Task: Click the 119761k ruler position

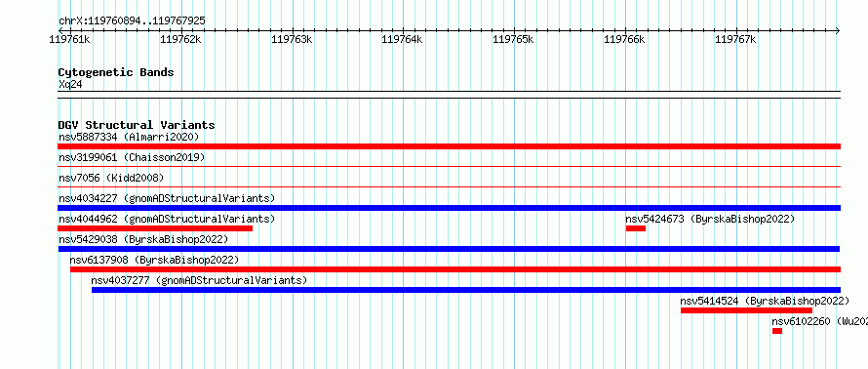Action: pyautogui.click(x=70, y=39)
